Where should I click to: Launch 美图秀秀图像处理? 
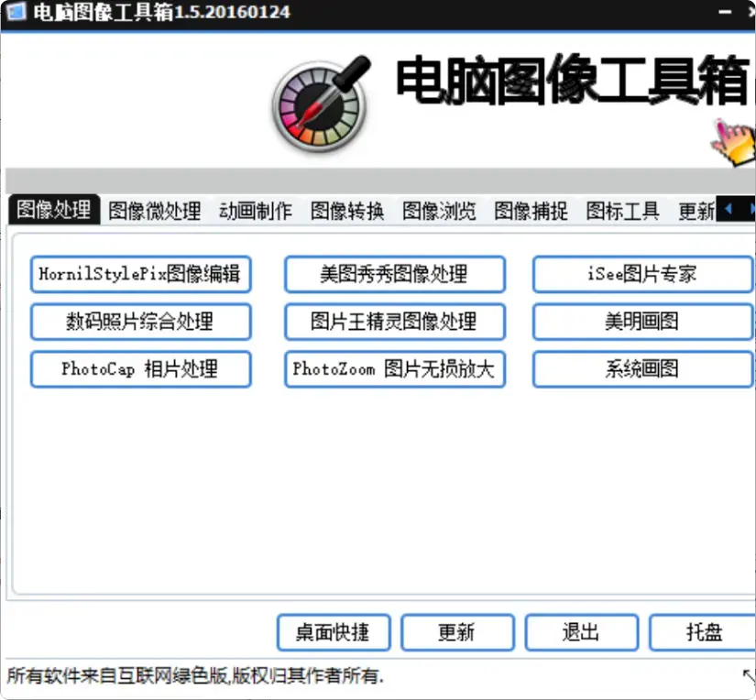[x=394, y=274]
